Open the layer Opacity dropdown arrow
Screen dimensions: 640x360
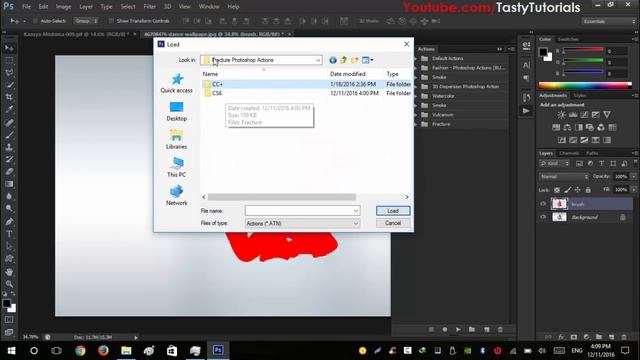click(633, 177)
